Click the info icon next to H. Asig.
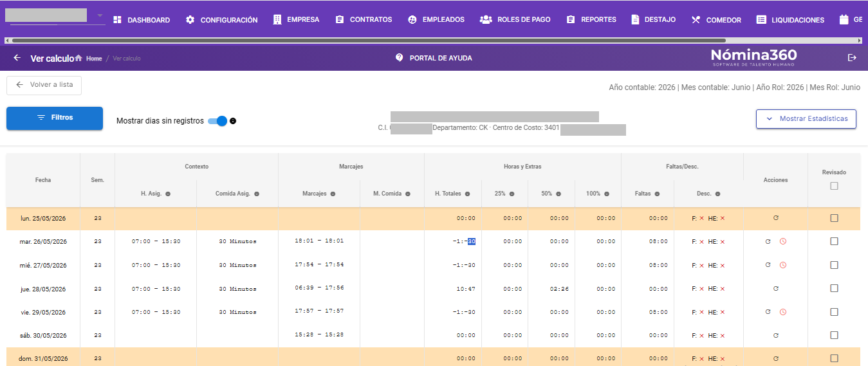 pos(168,194)
